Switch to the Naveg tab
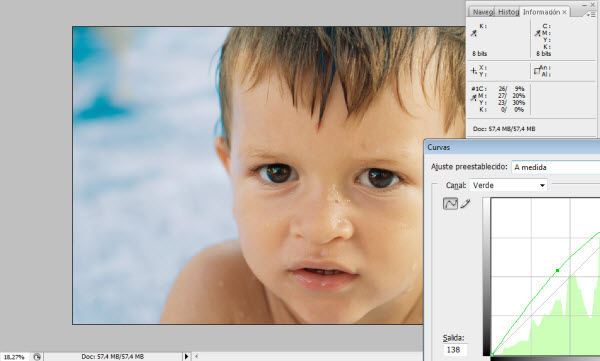Image resolution: width=600 pixels, height=361 pixels. 482,12
